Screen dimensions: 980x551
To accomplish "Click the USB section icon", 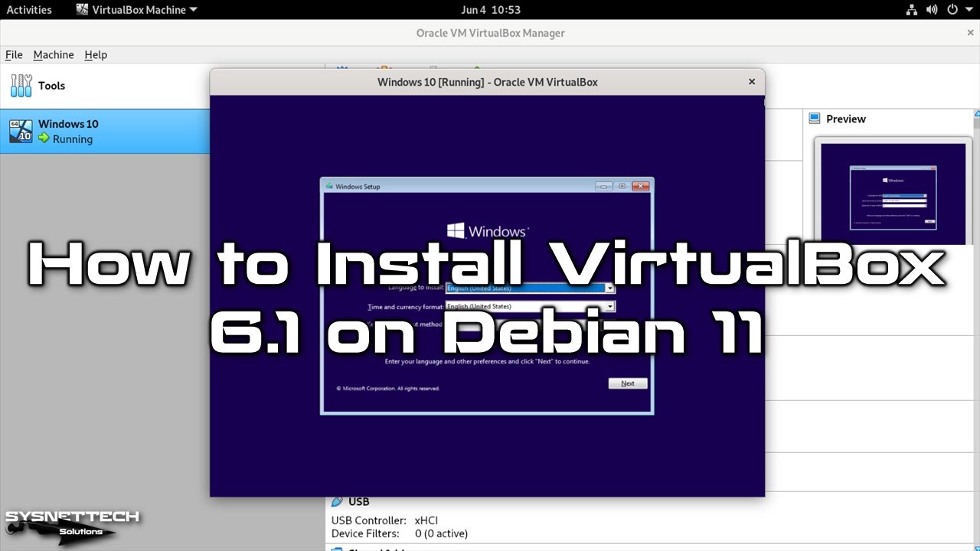I will click(337, 501).
